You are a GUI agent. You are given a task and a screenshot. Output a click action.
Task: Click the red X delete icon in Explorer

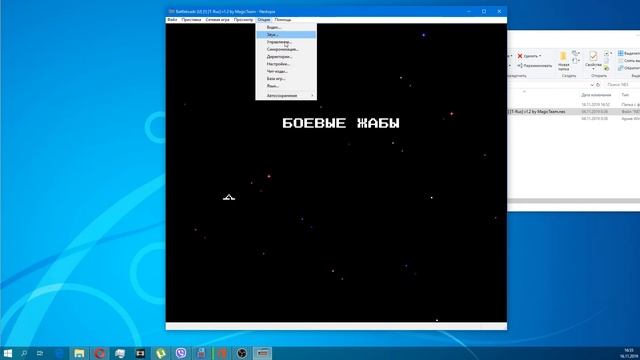point(520,56)
